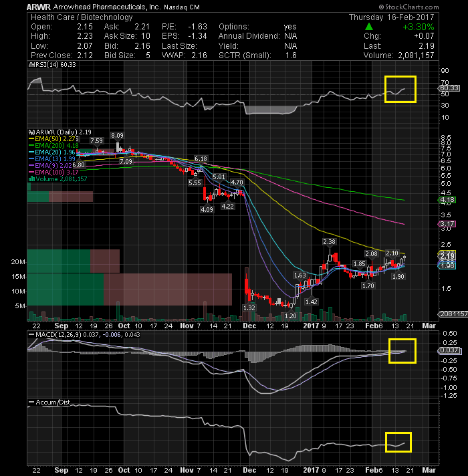Click the Nasdaq CM exchange label
The width and height of the screenshot is (468, 476).
182,7
